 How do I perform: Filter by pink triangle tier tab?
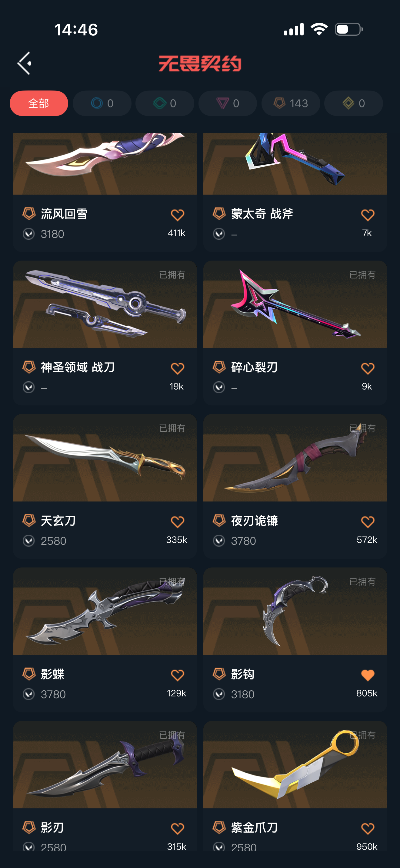pos(228,103)
